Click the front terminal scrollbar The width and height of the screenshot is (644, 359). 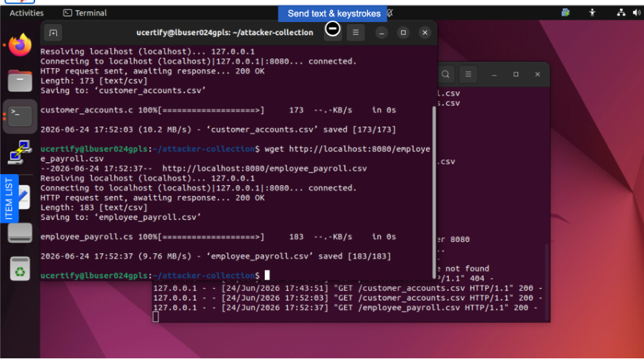click(434, 193)
